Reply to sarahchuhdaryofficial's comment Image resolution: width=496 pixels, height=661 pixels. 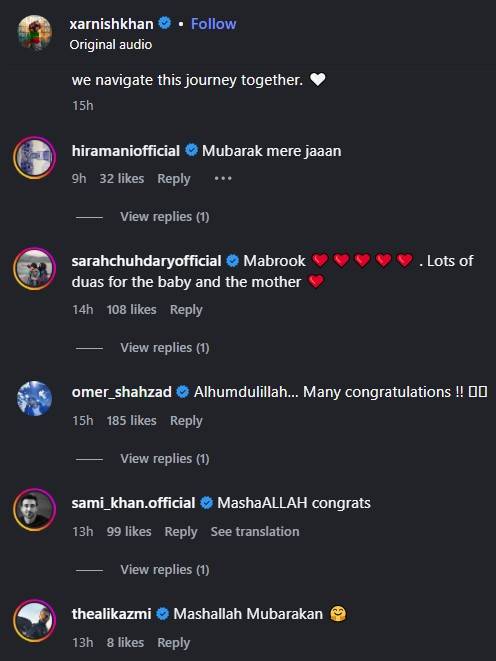pyautogui.click(x=186, y=310)
